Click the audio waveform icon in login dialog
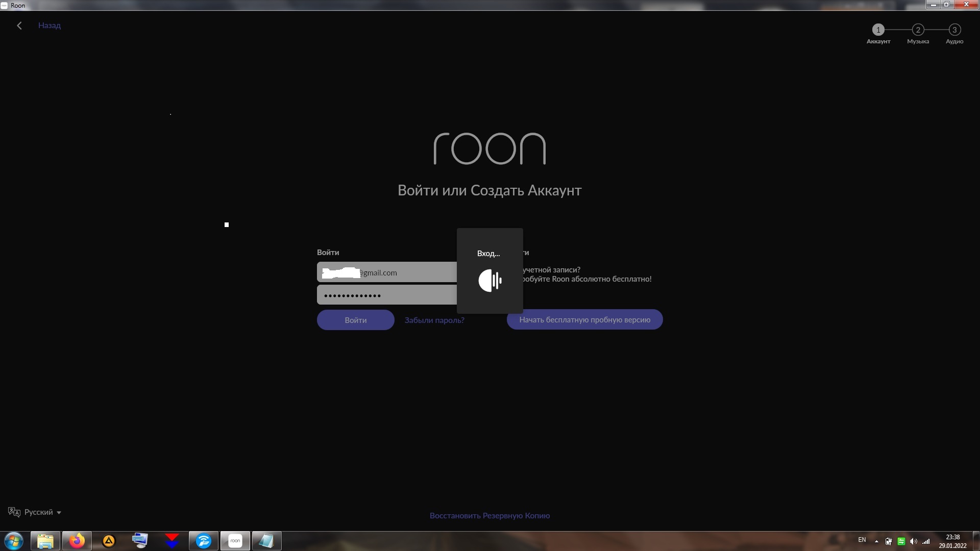The width and height of the screenshot is (980, 551). 490,280
